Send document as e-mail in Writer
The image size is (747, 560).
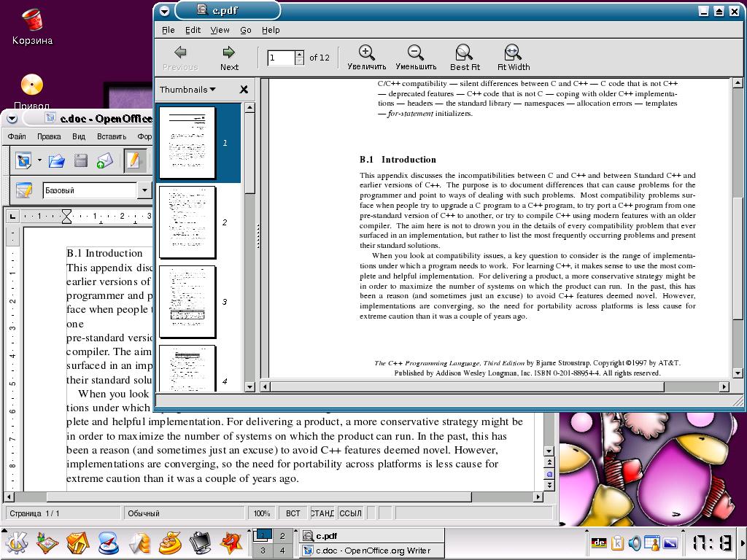[104, 160]
